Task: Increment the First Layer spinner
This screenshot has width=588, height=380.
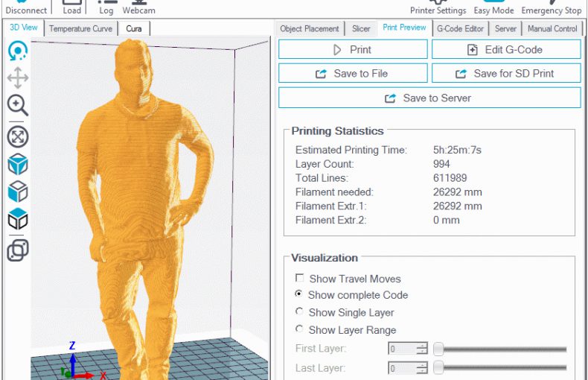Action: [422, 346]
